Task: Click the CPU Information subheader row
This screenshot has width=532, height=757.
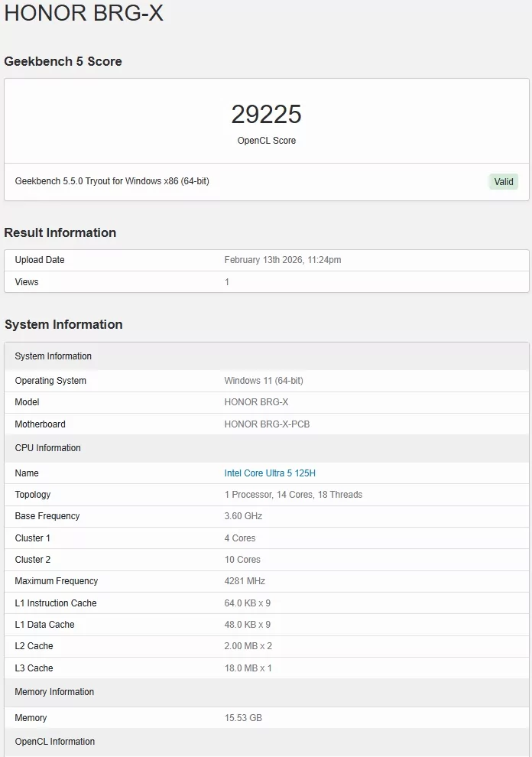Action: click(x=47, y=448)
